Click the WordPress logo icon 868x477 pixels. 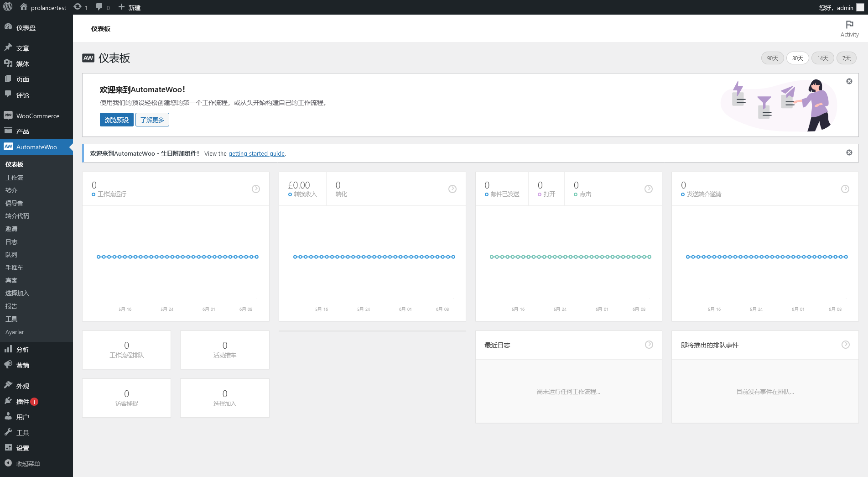[8, 7]
